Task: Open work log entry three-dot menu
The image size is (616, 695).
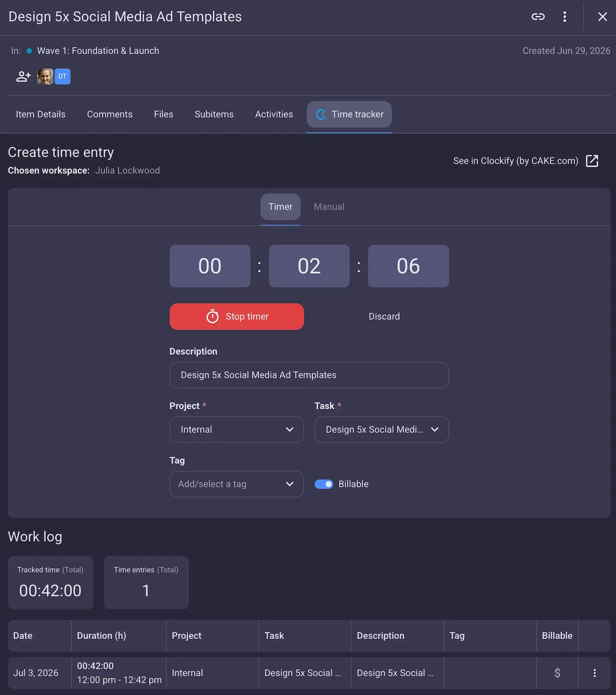Action: click(594, 673)
